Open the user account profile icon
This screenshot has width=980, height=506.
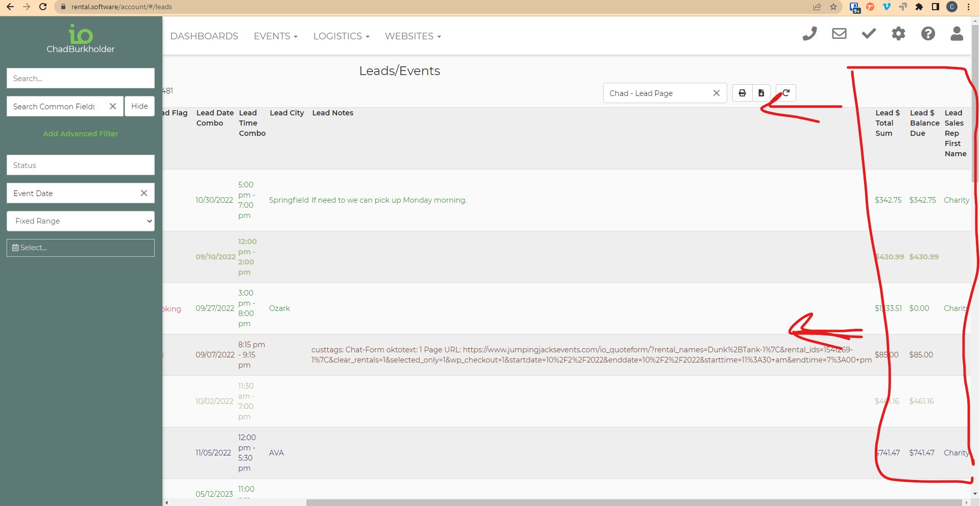pyautogui.click(x=957, y=34)
